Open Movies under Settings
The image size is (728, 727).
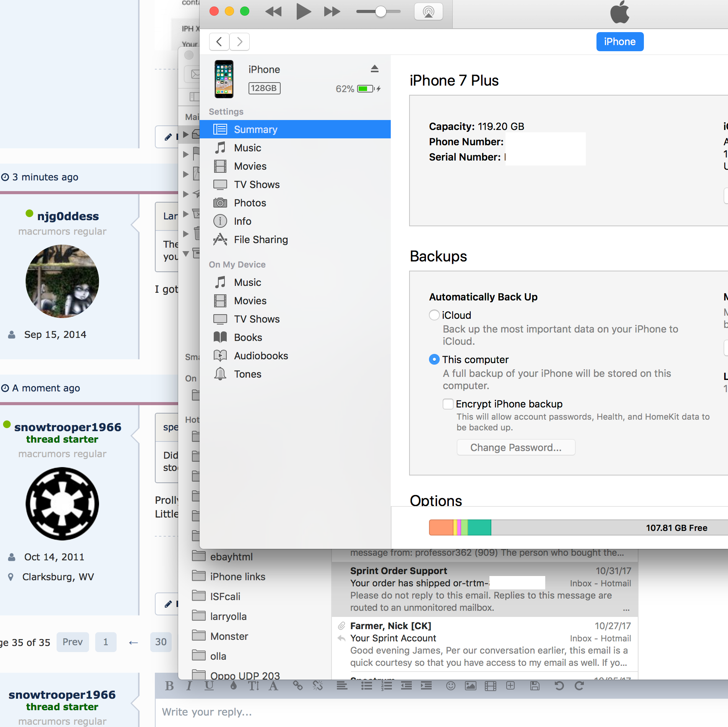(295, 166)
